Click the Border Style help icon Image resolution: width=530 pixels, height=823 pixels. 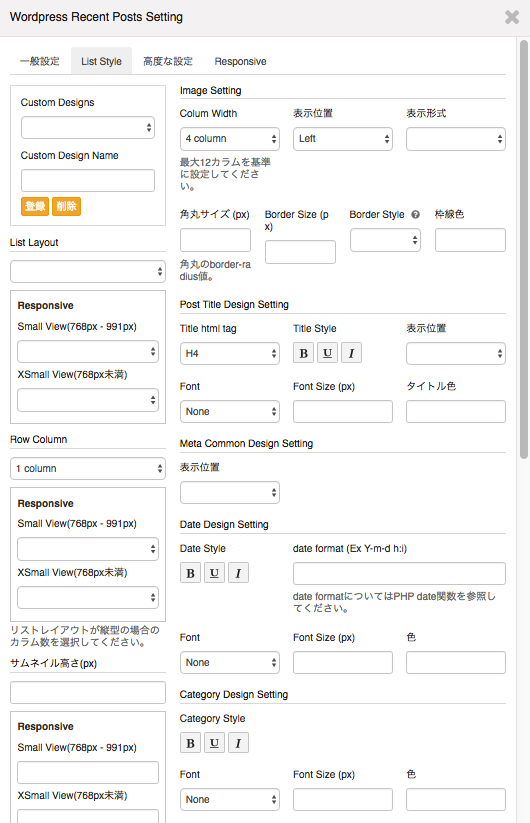(416, 215)
